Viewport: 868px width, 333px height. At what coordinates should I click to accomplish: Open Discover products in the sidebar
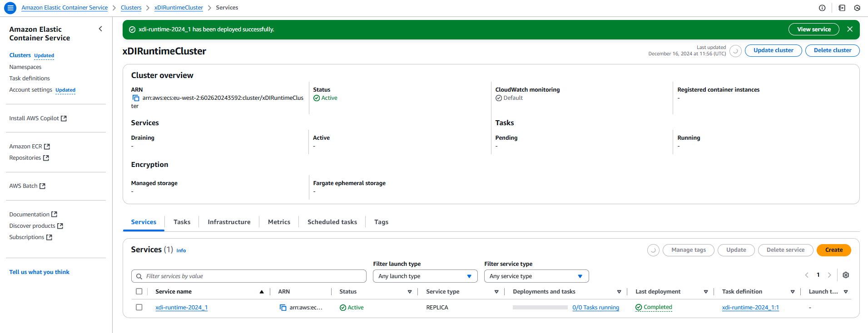(36, 226)
